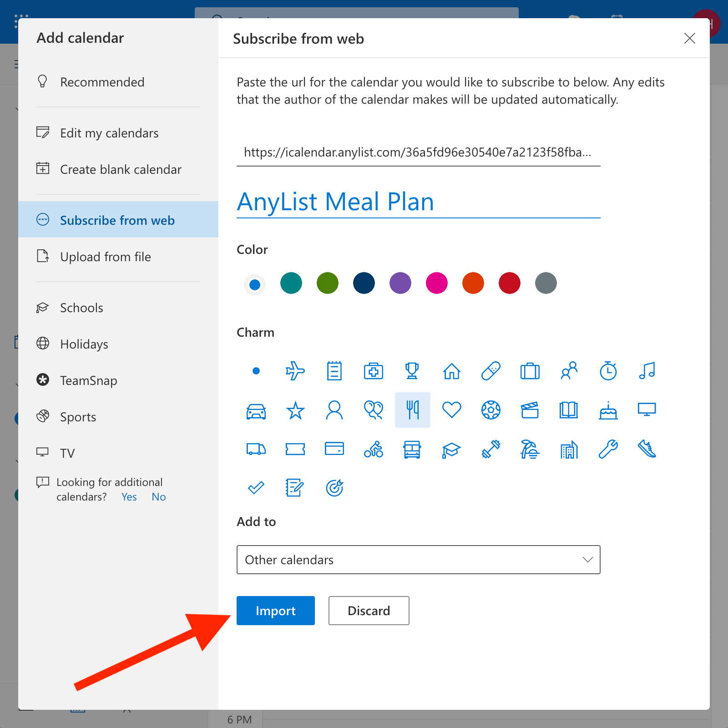728x728 pixels.
Task: Select the bicycle charm icon
Action: [373, 449]
